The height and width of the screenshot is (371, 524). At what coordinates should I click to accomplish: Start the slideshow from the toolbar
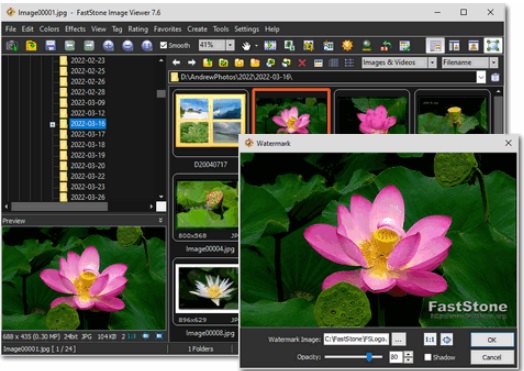tap(270, 45)
